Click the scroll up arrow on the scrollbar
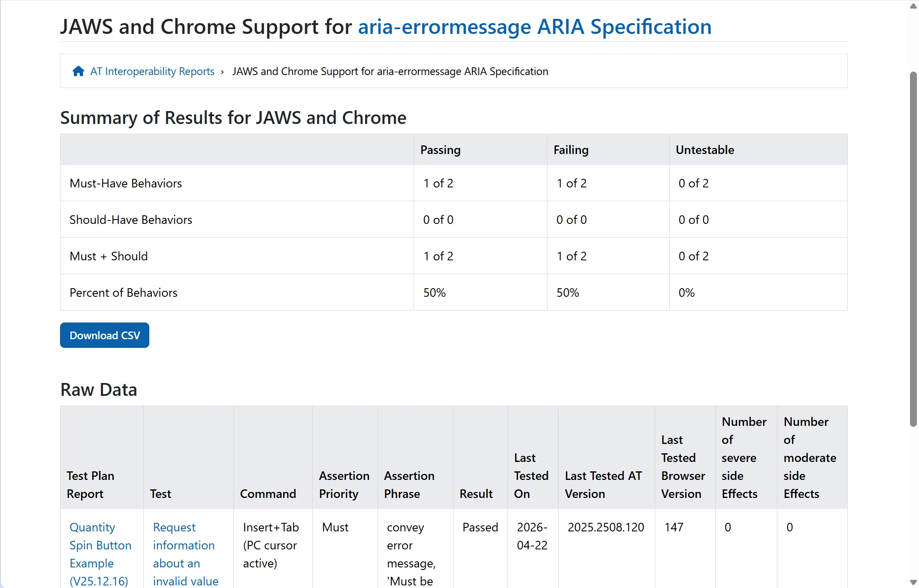919x588 pixels. (x=913, y=6)
